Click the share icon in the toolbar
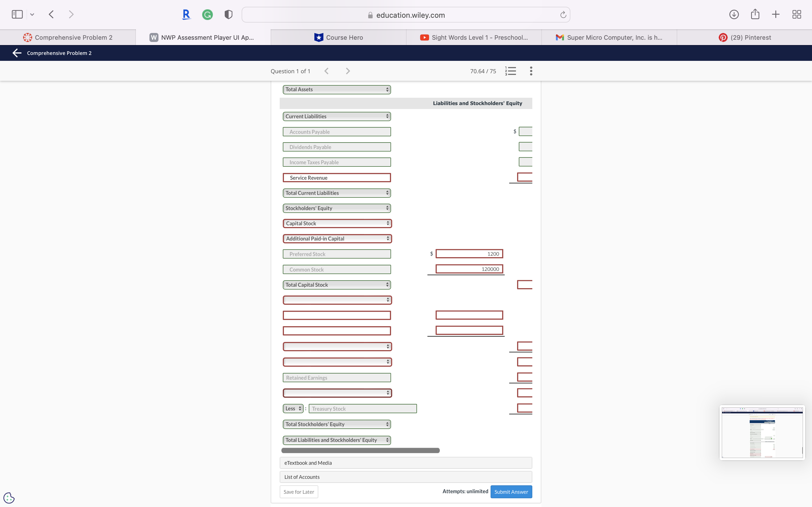 (x=755, y=14)
